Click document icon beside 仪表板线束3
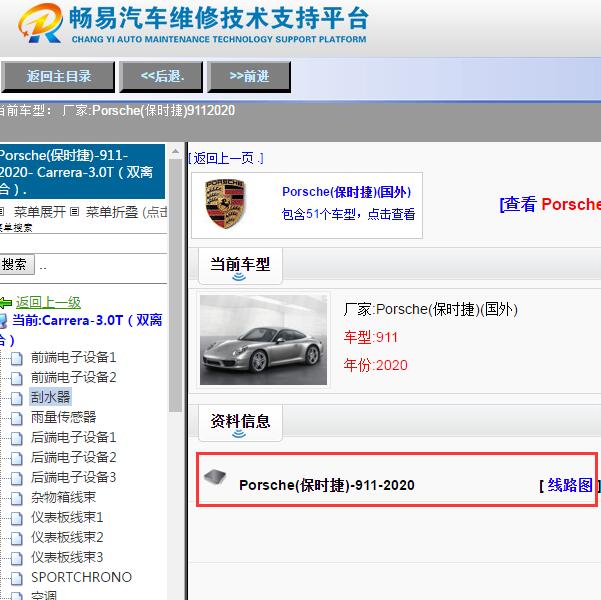The width and height of the screenshot is (601, 600). coord(16,558)
